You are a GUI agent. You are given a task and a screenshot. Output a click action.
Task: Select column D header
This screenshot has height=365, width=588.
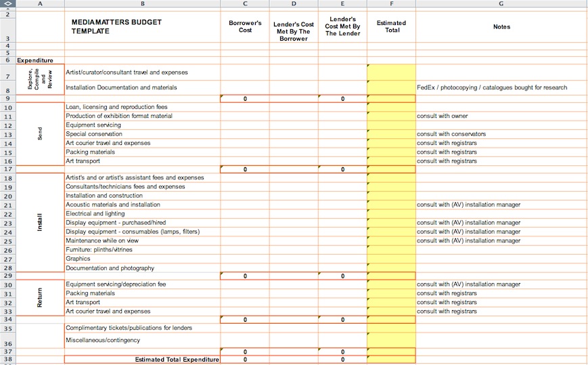tap(294, 3)
